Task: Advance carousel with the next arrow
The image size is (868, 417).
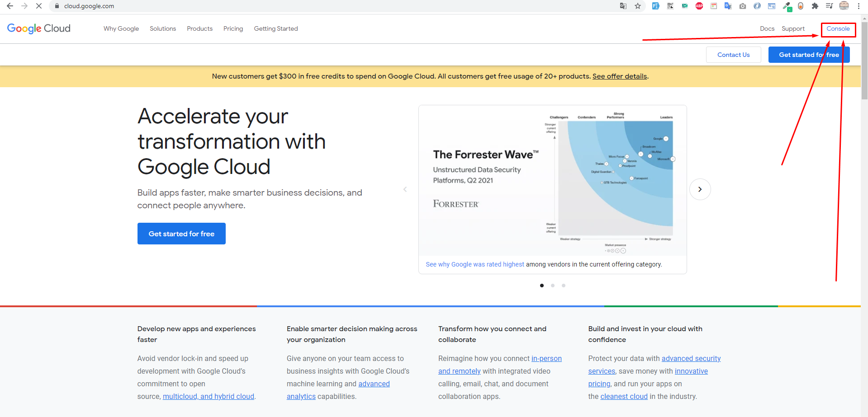Action: coord(700,189)
